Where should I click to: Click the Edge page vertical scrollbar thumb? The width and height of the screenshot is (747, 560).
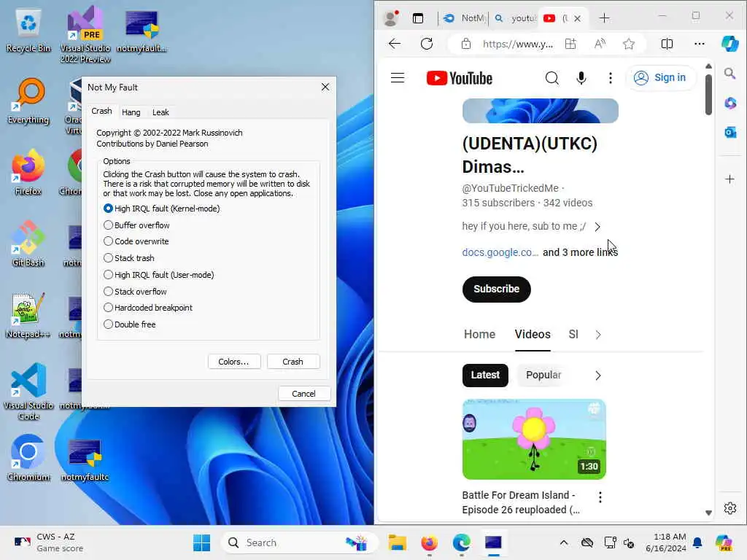[x=708, y=94]
